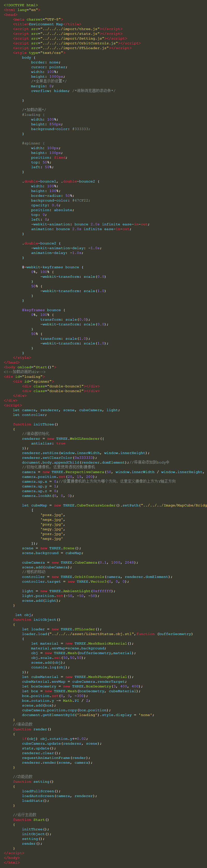Click the position: fixed declaration in #spinner
The image size is (207, 868).
(x=49, y=158)
